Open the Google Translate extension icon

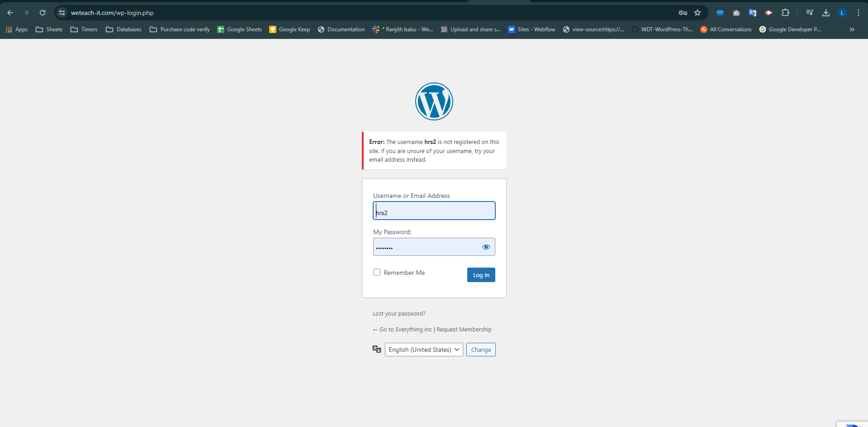(x=753, y=13)
